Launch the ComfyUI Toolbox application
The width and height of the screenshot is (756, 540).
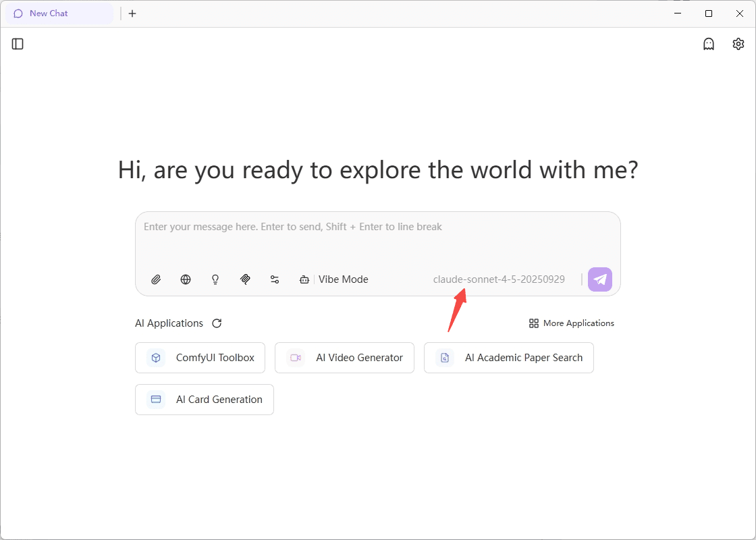point(200,358)
